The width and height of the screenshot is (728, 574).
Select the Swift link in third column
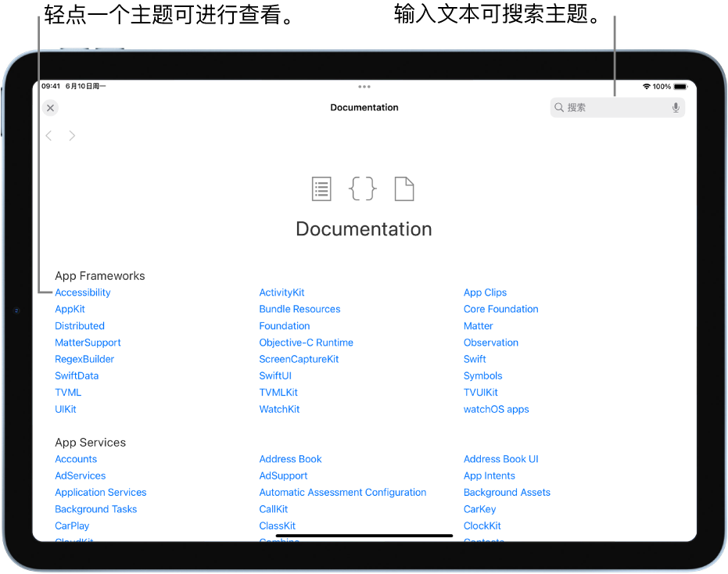[475, 360]
